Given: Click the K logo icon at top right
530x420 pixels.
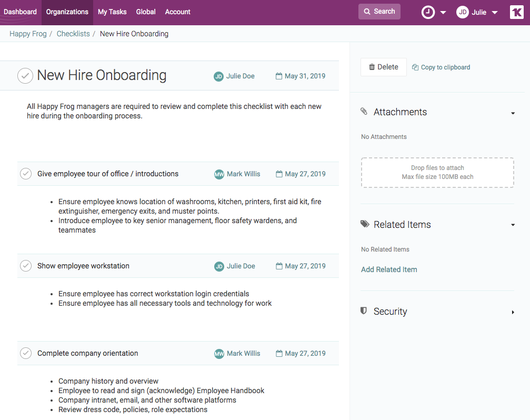Looking at the screenshot, I should 516,12.
